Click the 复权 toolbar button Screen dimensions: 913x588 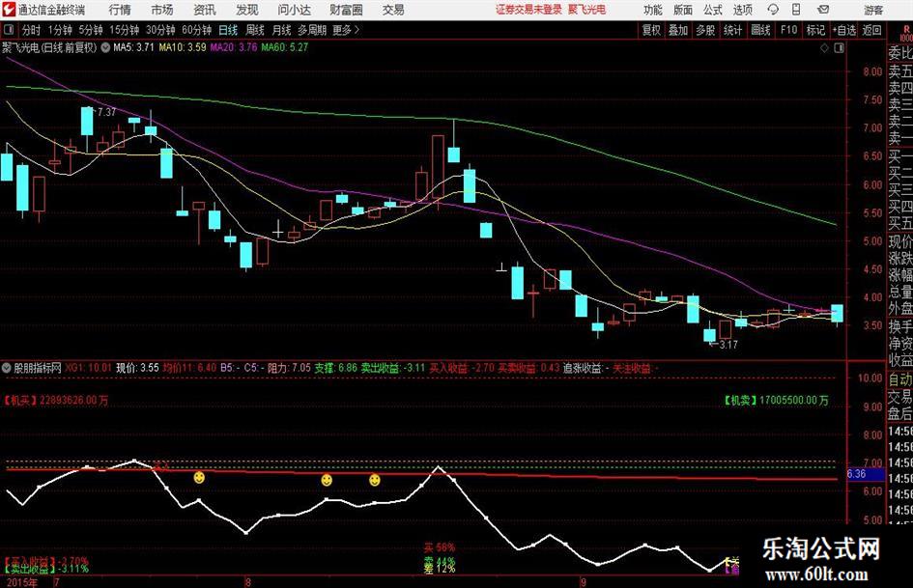[x=651, y=30]
